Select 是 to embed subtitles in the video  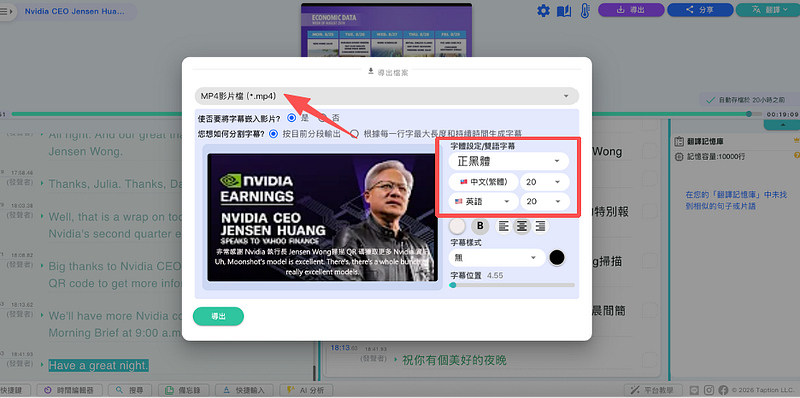click(x=291, y=118)
